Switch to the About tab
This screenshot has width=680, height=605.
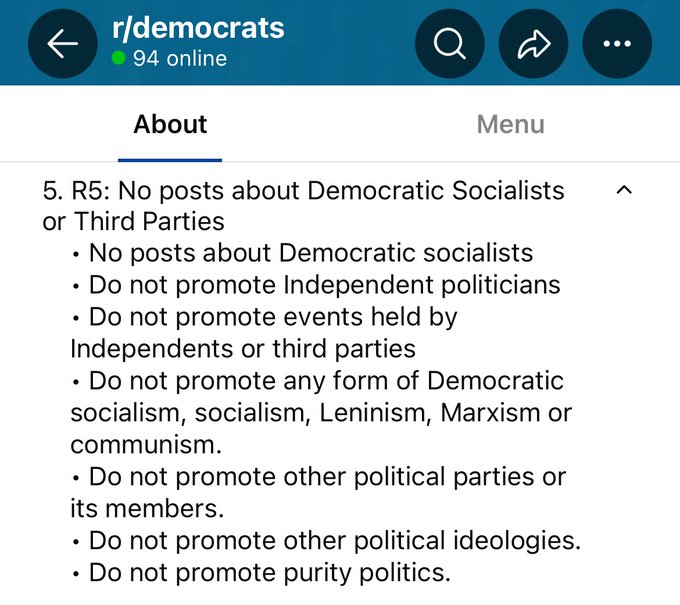tap(170, 125)
